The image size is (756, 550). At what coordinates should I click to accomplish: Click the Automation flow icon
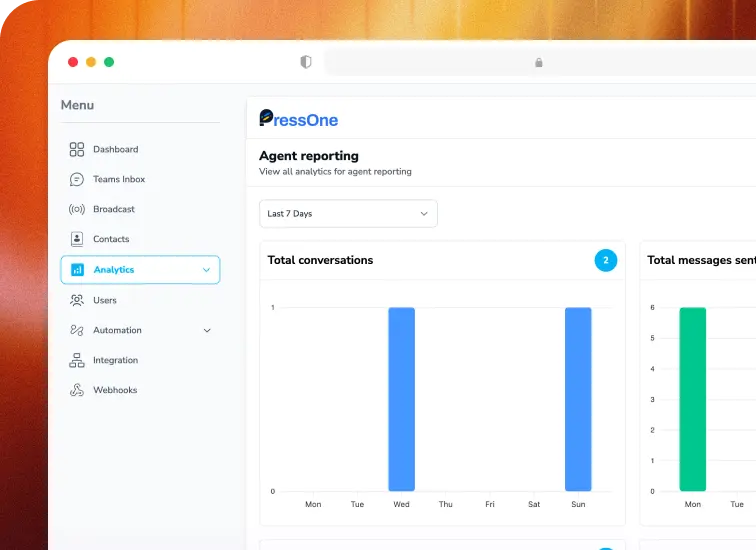[77, 330]
